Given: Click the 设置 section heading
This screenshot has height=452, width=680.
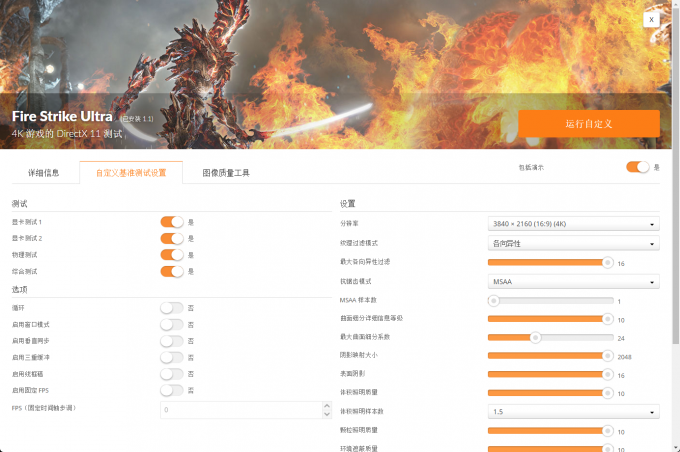Looking at the screenshot, I should (x=347, y=203).
